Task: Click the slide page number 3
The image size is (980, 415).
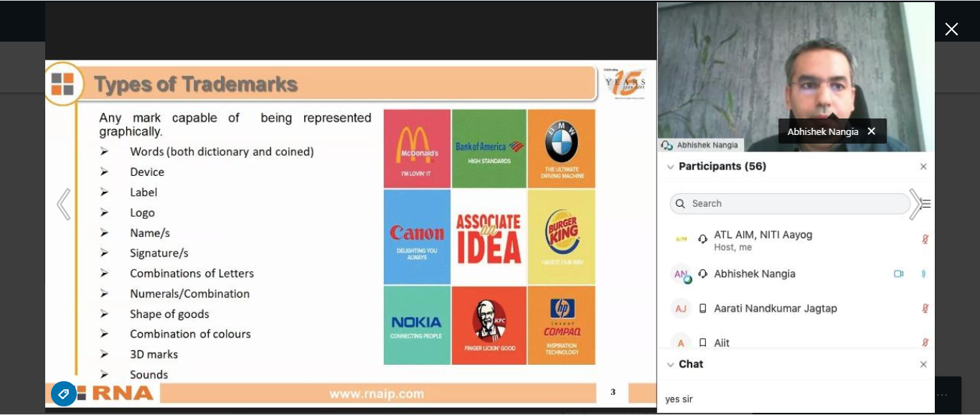Action: tap(613, 392)
